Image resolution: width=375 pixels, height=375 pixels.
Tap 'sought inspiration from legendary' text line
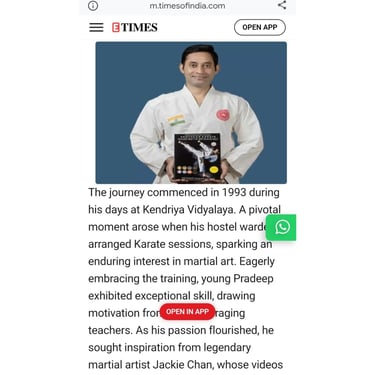pyautogui.click(x=170, y=347)
